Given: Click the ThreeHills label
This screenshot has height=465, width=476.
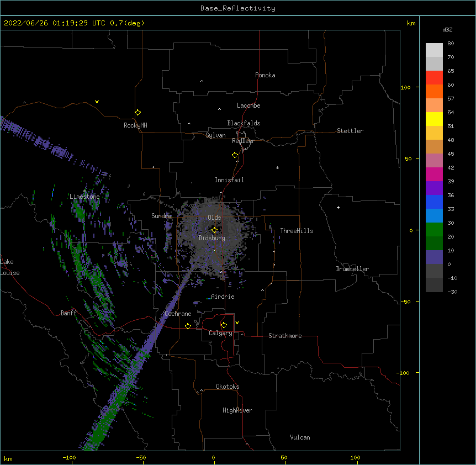Looking at the screenshot, I should coord(297,231).
